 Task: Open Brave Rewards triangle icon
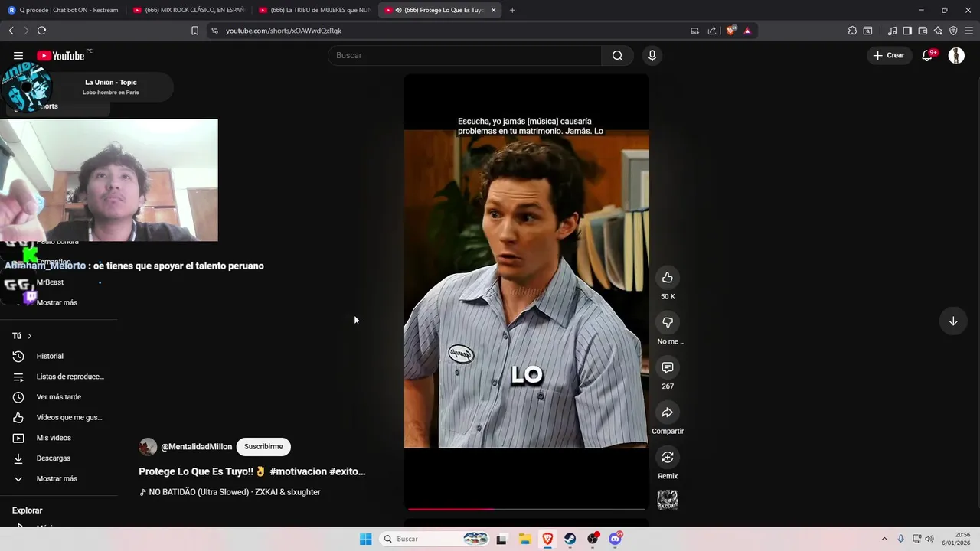pos(747,31)
